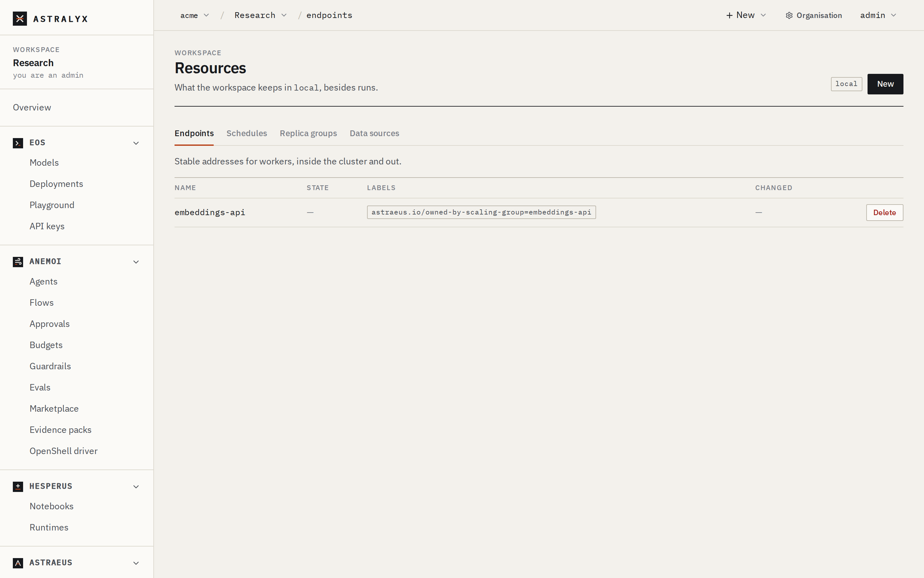The image size is (924, 578).
Task: Click the Astraeus section icon
Action: click(18, 563)
